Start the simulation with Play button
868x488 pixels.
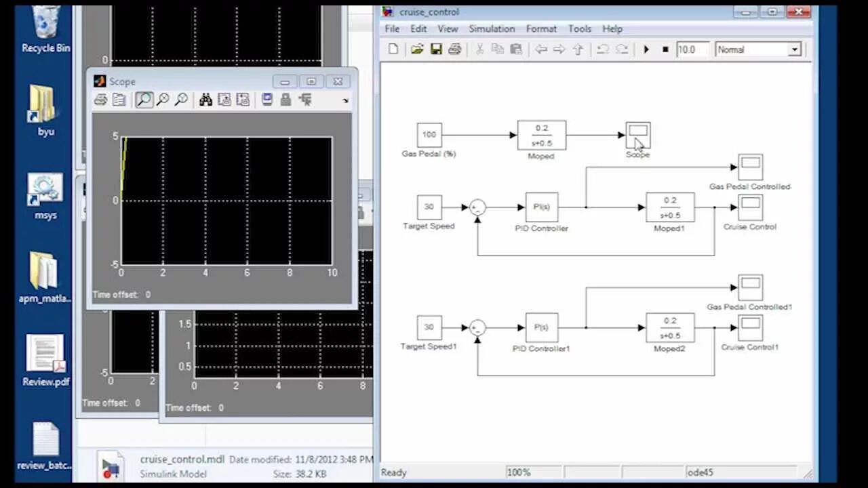pyautogui.click(x=646, y=49)
